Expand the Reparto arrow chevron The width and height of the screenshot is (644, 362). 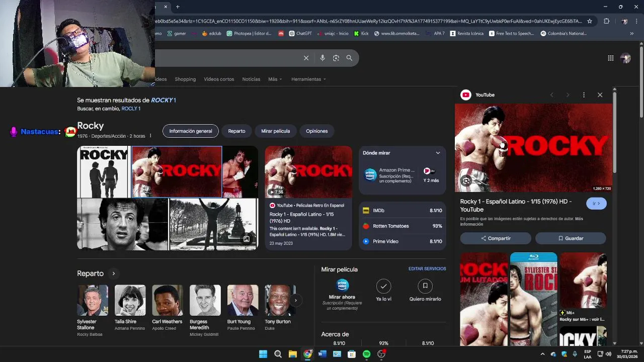[x=114, y=274]
